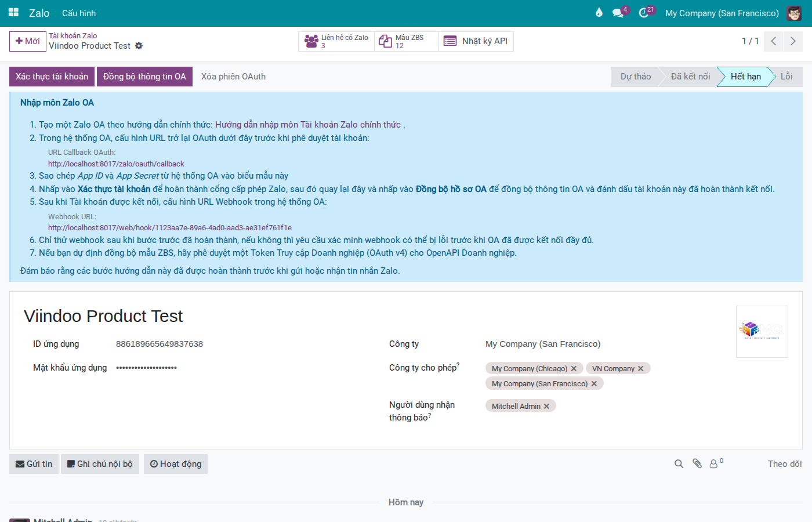Open Nhật ký API stat button
This screenshot has width=812, height=522.
(x=476, y=41)
